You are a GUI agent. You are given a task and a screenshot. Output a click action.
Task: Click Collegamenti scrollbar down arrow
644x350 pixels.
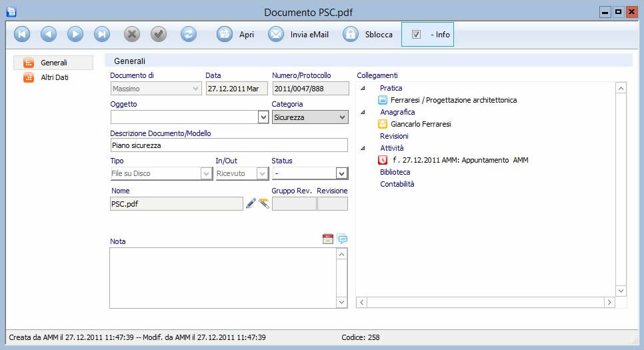click(621, 291)
